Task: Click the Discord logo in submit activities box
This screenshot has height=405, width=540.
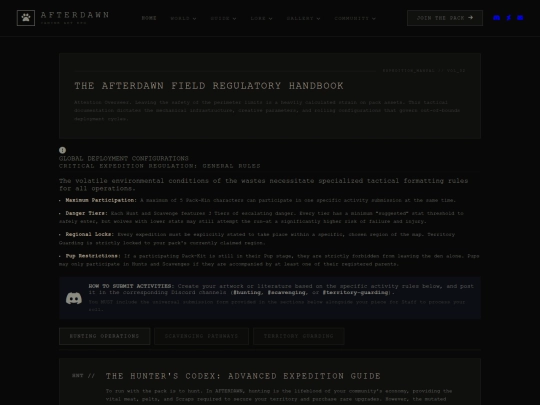Action: click(74, 298)
